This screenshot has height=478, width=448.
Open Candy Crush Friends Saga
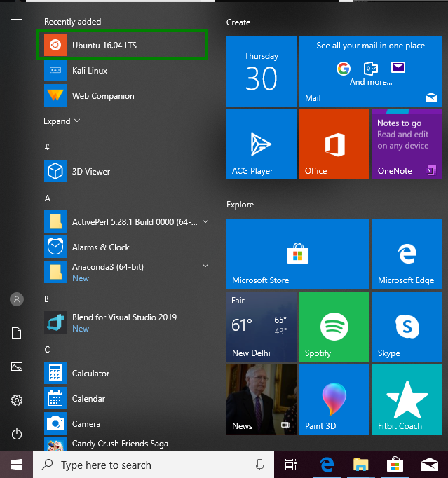(126, 444)
